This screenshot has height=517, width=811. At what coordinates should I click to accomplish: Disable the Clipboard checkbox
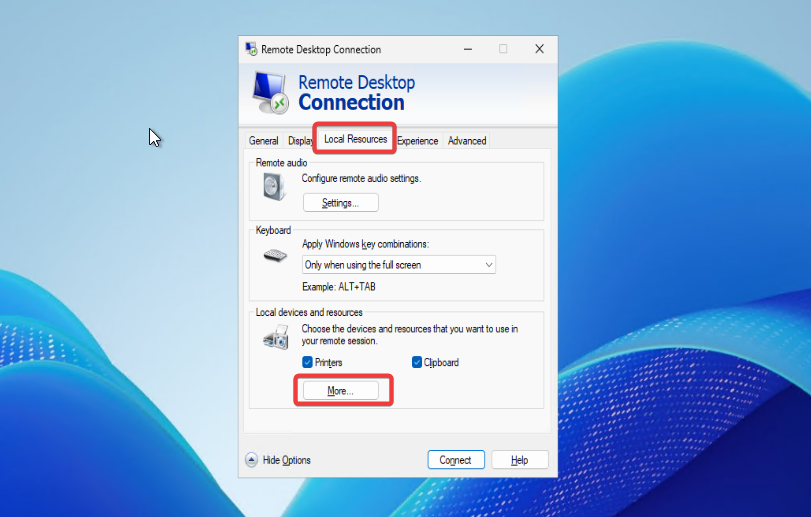point(417,362)
